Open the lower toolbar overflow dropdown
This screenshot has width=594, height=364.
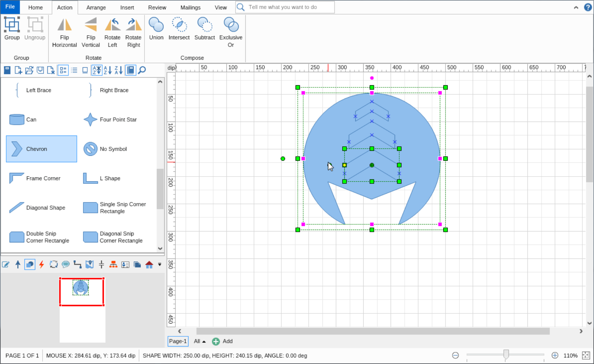[159, 265]
